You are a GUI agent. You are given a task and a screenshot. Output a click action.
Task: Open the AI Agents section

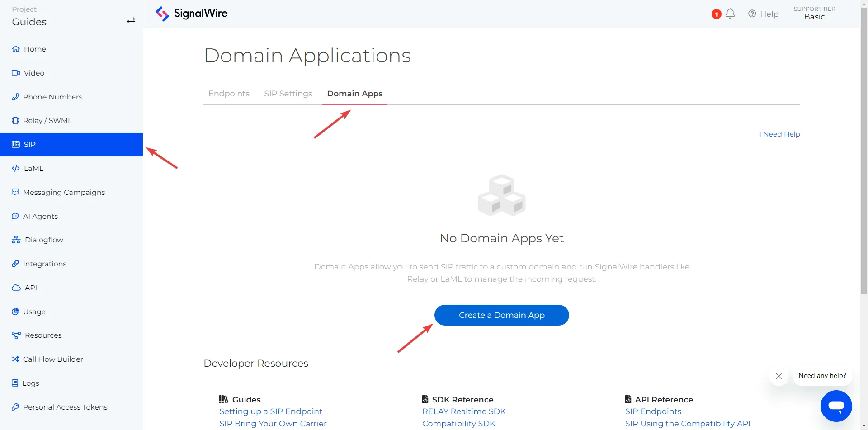[40, 216]
